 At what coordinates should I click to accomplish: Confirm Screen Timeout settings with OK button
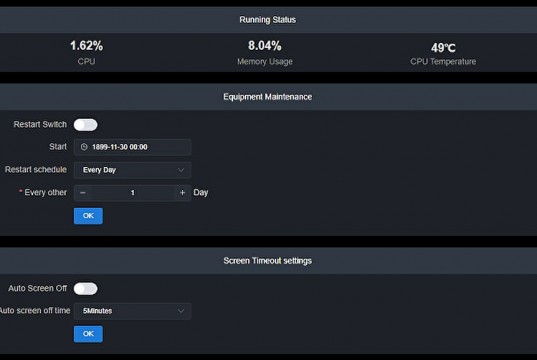88,334
